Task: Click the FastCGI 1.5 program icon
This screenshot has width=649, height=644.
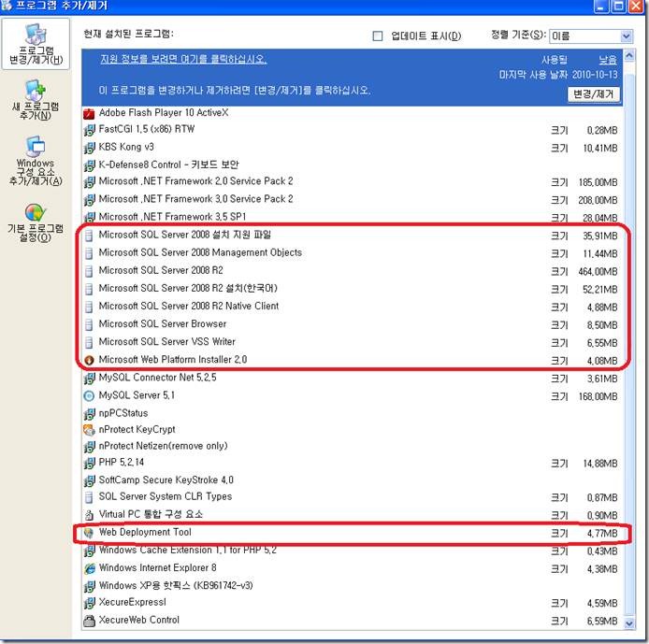Action: (x=89, y=130)
